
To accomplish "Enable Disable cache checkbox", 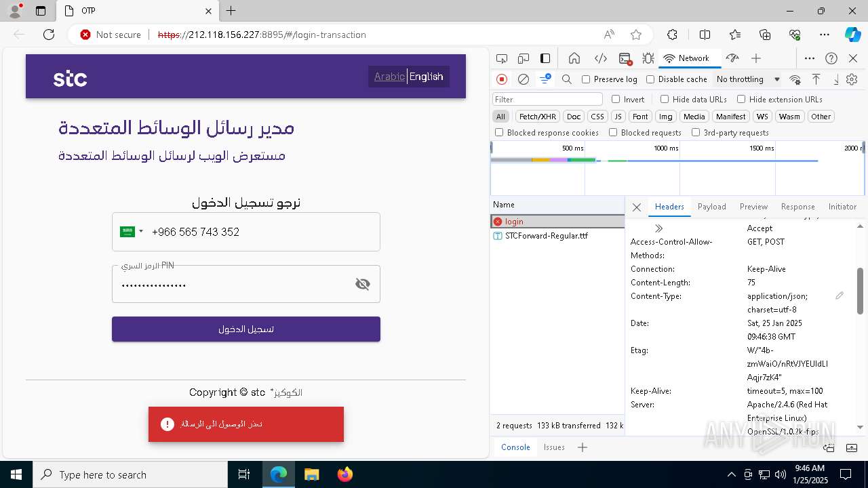I will 650,79.
